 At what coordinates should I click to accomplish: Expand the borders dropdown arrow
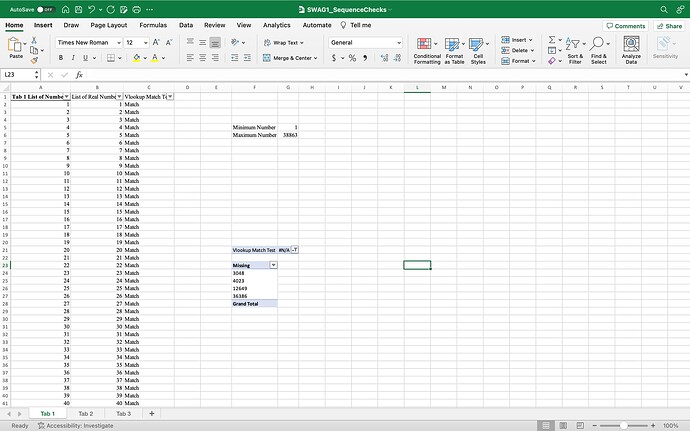pyautogui.click(x=120, y=58)
